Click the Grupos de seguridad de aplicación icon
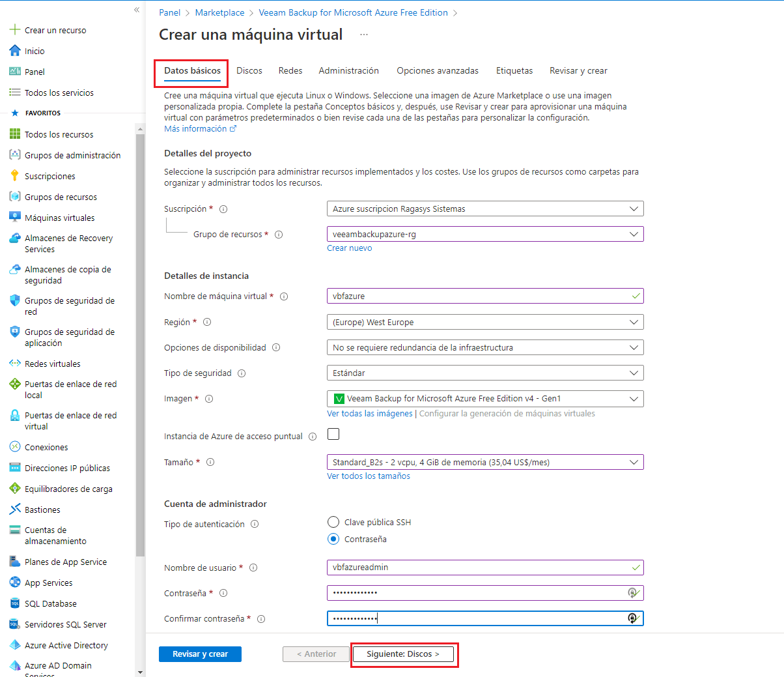Viewport: 784px width, 677px height. [14, 332]
